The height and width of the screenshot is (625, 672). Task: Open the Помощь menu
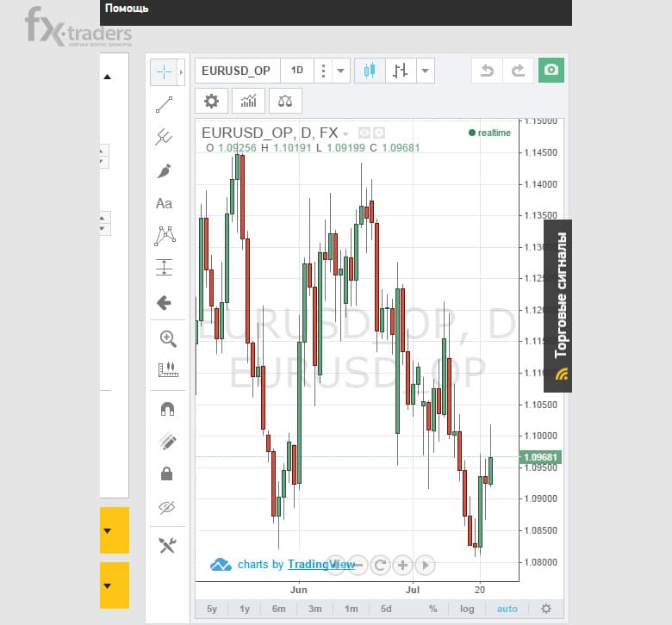[127, 8]
